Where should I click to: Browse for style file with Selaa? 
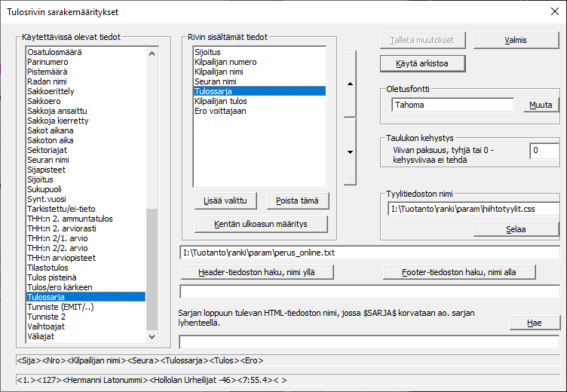[515, 229]
